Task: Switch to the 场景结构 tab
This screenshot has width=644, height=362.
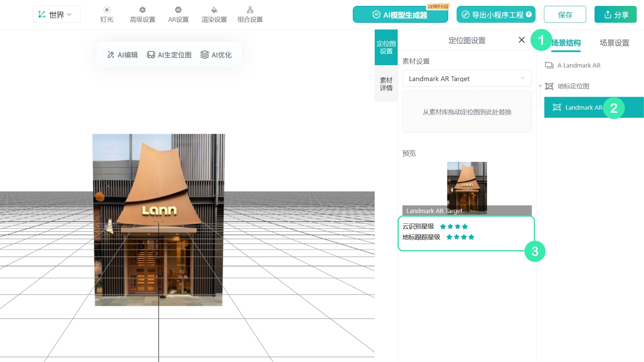Action: click(566, 43)
